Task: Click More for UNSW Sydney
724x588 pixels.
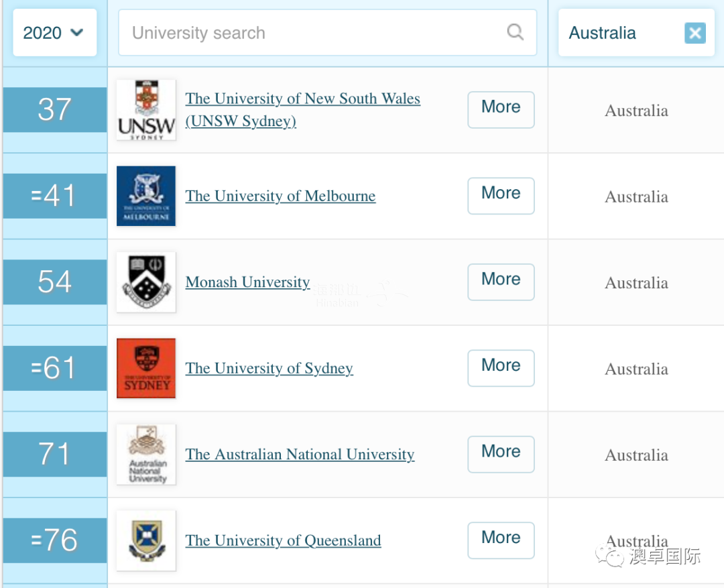Action: pos(501,109)
